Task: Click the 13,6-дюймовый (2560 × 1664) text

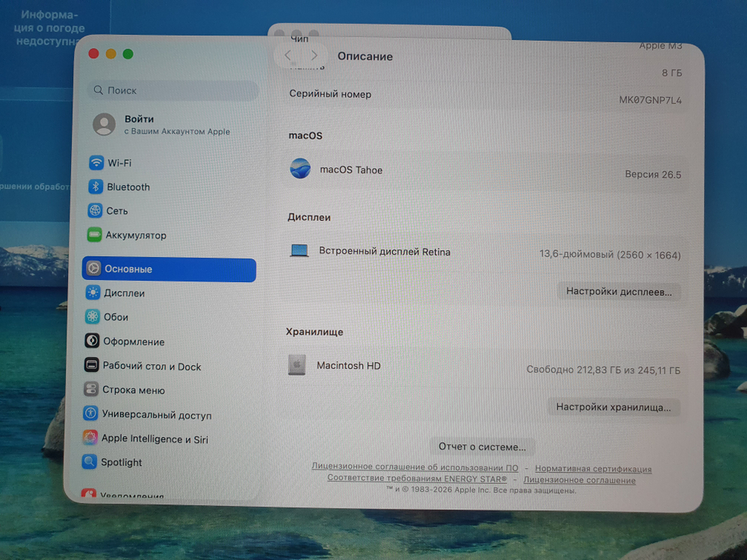Action: [610, 255]
